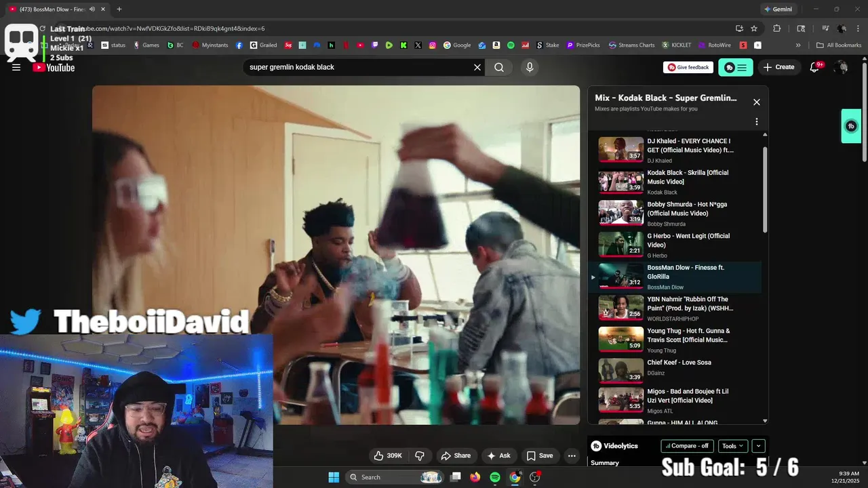Click the TubeBuddy floating side tab
868x488 pixels.
click(851, 126)
